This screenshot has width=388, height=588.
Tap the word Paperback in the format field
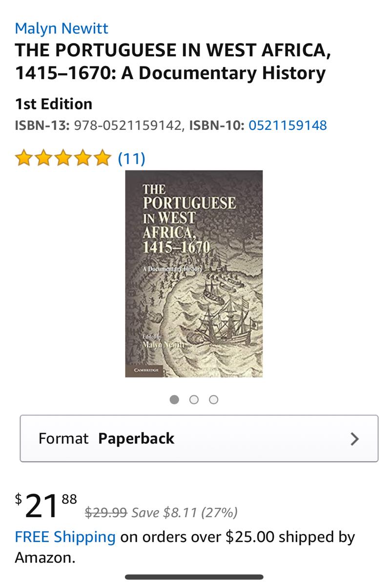point(136,439)
